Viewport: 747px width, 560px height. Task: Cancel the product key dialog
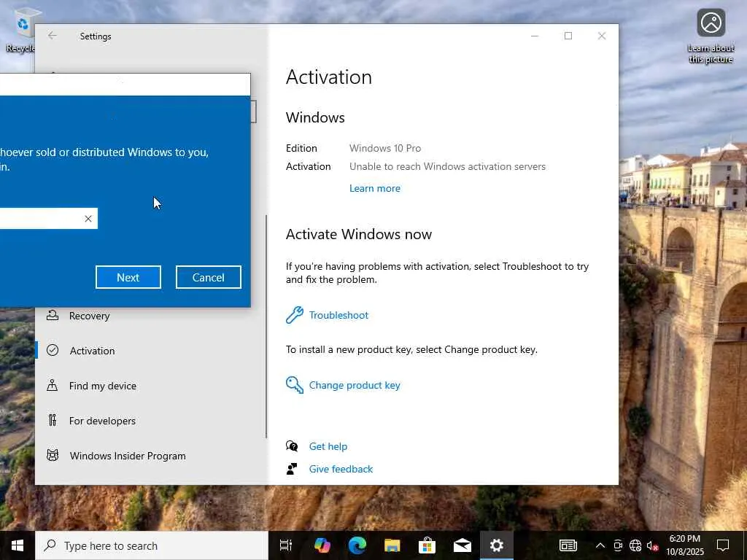click(x=208, y=277)
